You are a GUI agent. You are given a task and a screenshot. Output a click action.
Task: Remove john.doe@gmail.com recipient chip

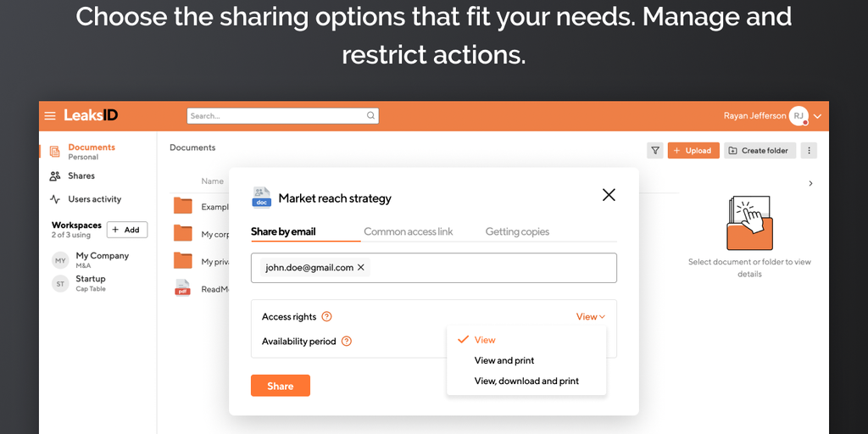(x=361, y=268)
